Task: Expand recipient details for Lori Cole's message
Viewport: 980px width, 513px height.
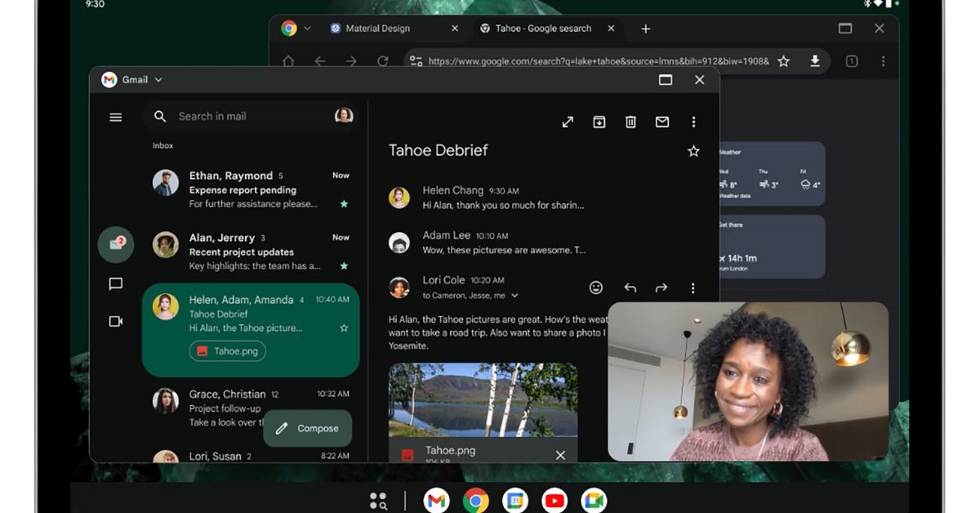Action: [514, 296]
